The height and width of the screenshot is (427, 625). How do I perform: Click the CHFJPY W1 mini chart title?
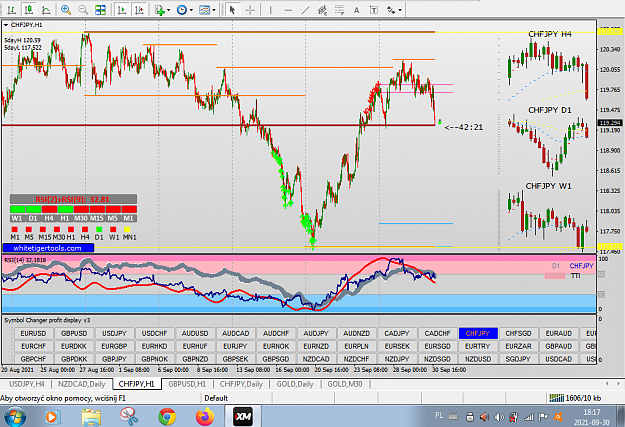(x=548, y=186)
